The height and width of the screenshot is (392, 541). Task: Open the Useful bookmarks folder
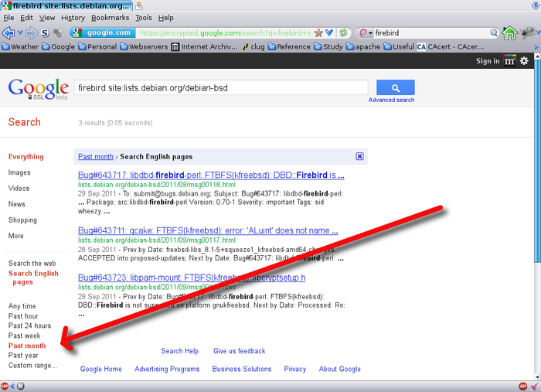399,46
